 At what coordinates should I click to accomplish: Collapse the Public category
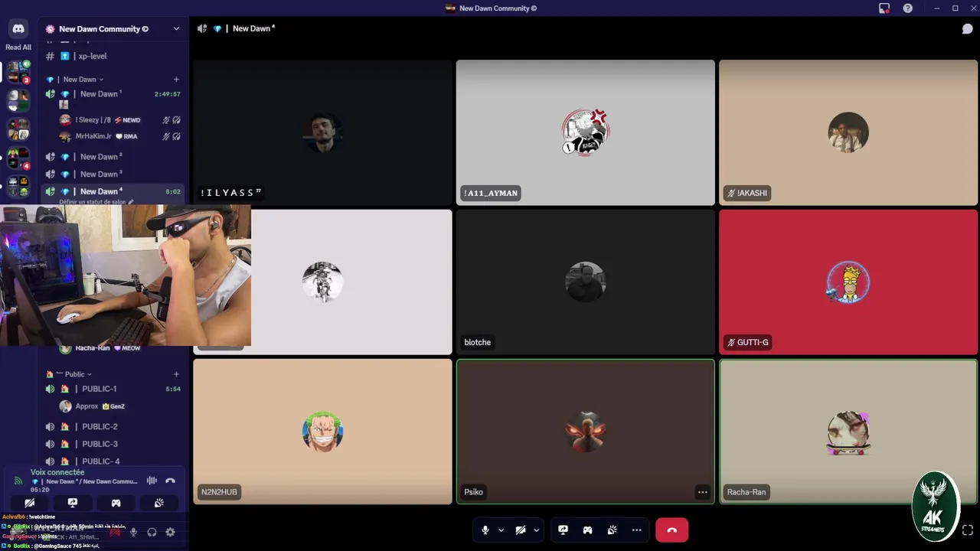(74, 374)
